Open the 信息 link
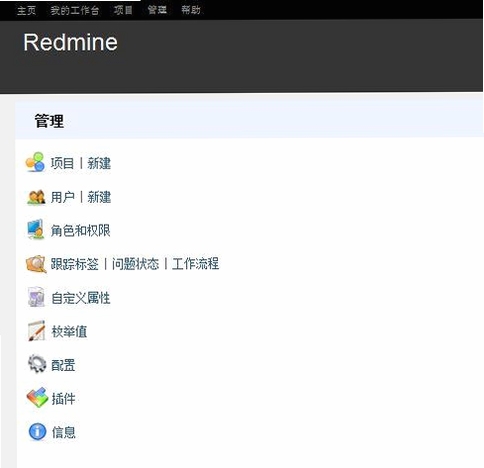Screen dimensions: 484x468 [x=63, y=432]
